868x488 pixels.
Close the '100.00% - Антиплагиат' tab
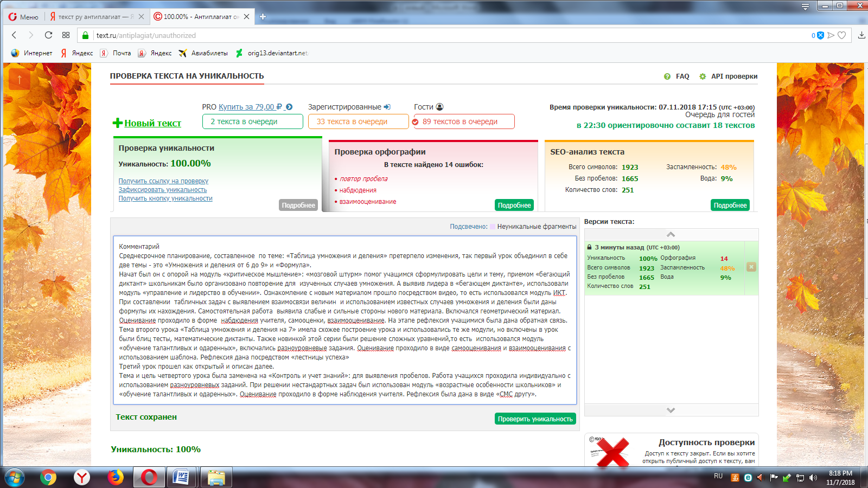click(x=247, y=17)
